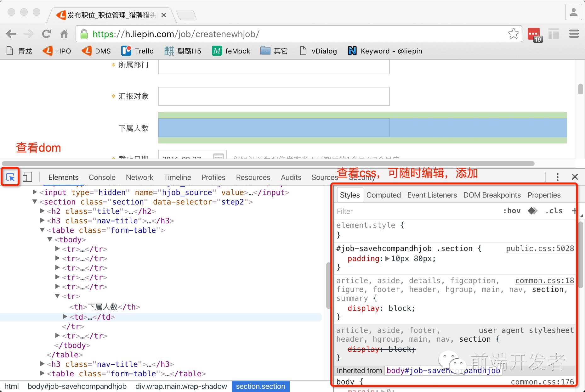Image resolution: width=585 pixels, height=392 pixels.
Task: Open the Event Listeners tab
Action: pyautogui.click(x=432, y=195)
